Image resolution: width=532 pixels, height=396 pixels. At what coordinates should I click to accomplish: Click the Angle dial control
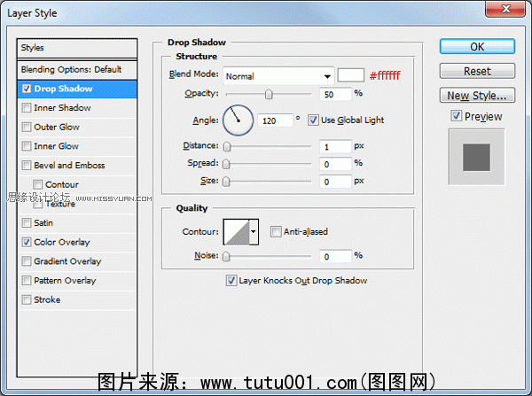click(x=239, y=120)
